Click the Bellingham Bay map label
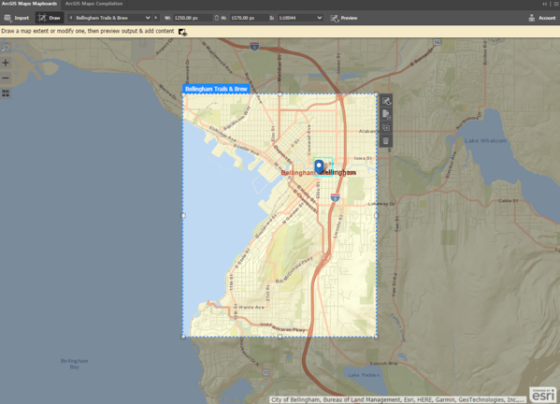Screen dimensions: 560x404 74,364
